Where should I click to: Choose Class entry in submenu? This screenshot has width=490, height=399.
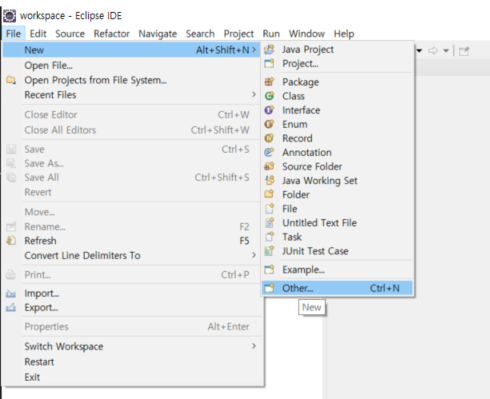click(337, 96)
